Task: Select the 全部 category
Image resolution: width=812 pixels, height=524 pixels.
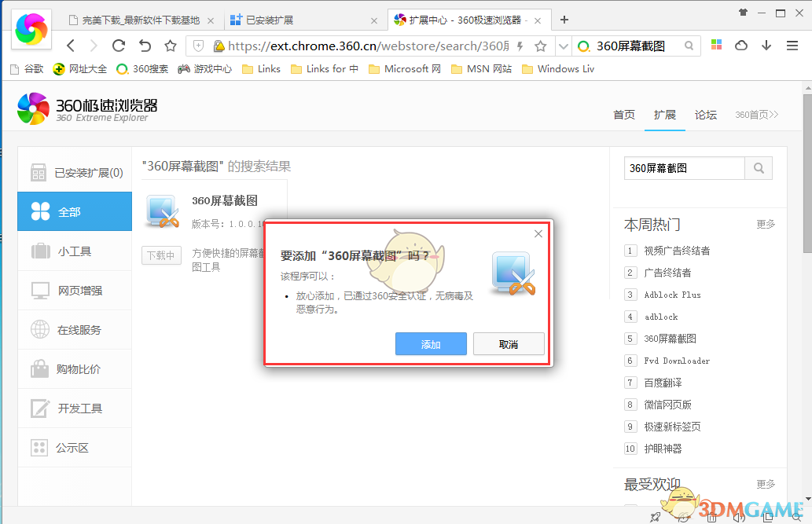Action: click(x=75, y=211)
